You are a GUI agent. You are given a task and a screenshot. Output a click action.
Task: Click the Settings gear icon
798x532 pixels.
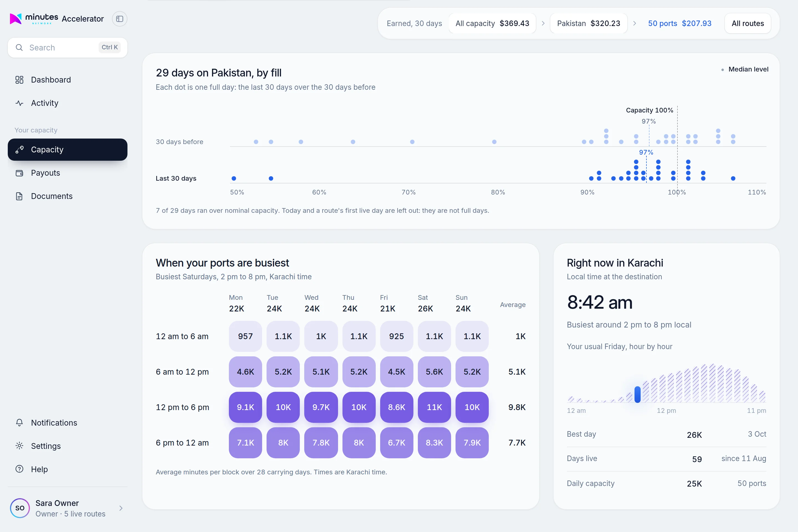point(19,446)
